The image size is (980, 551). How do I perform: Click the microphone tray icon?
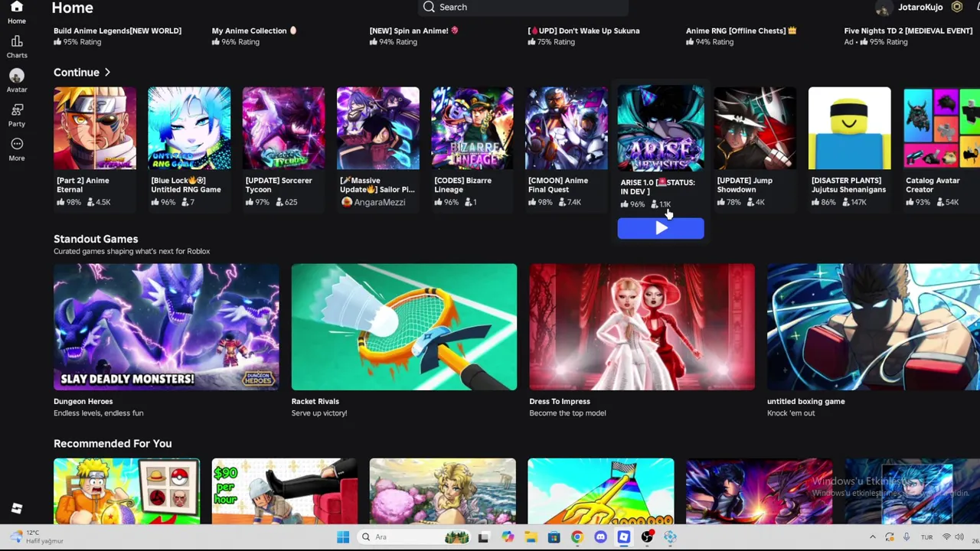pyautogui.click(x=906, y=537)
